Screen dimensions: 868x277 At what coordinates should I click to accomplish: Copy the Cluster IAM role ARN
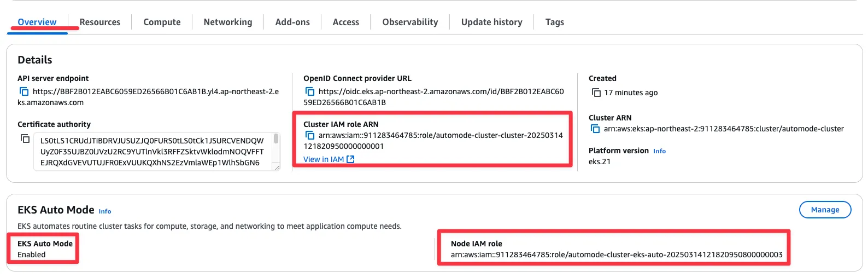tap(310, 135)
